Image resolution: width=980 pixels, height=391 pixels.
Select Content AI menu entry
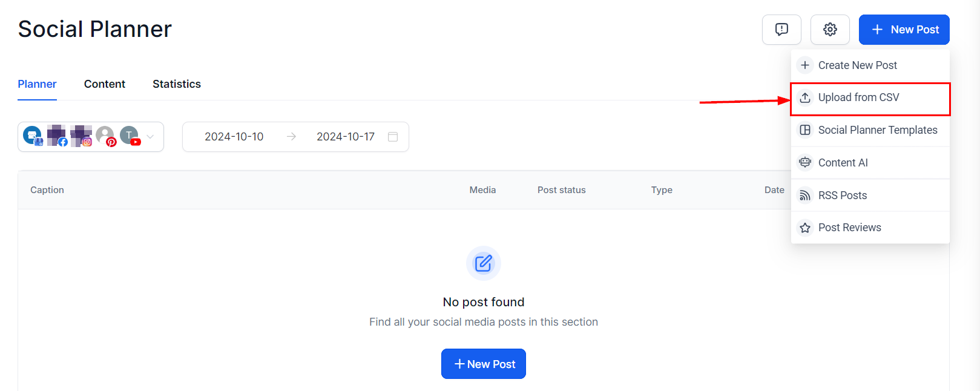coord(843,163)
